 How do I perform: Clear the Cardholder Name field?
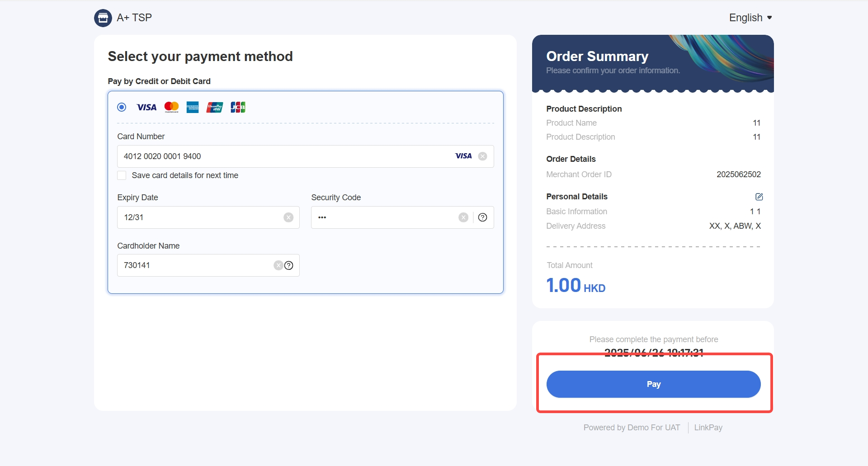(278, 265)
